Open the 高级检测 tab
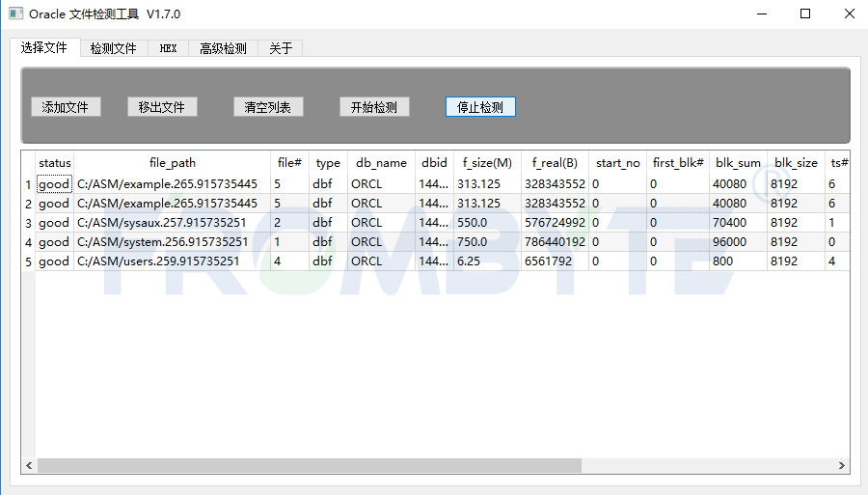This screenshot has width=868, height=495. pos(223,48)
